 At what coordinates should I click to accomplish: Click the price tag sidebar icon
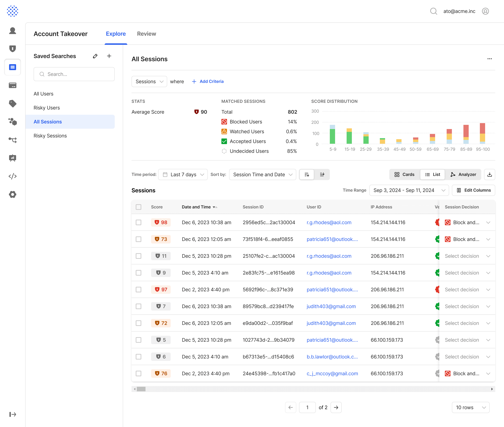13,104
